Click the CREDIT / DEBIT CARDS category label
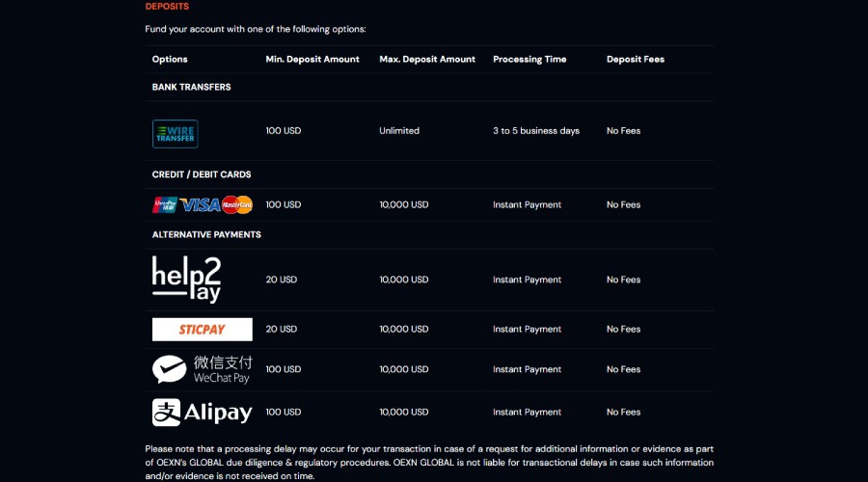The width and height of the screenshot is (868, 482). point(202,174)
